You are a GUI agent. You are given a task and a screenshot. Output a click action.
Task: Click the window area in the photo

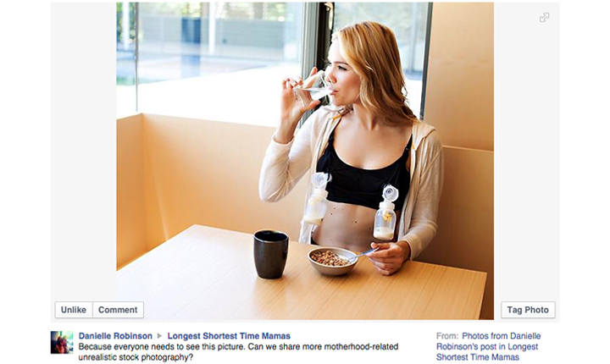218,58
